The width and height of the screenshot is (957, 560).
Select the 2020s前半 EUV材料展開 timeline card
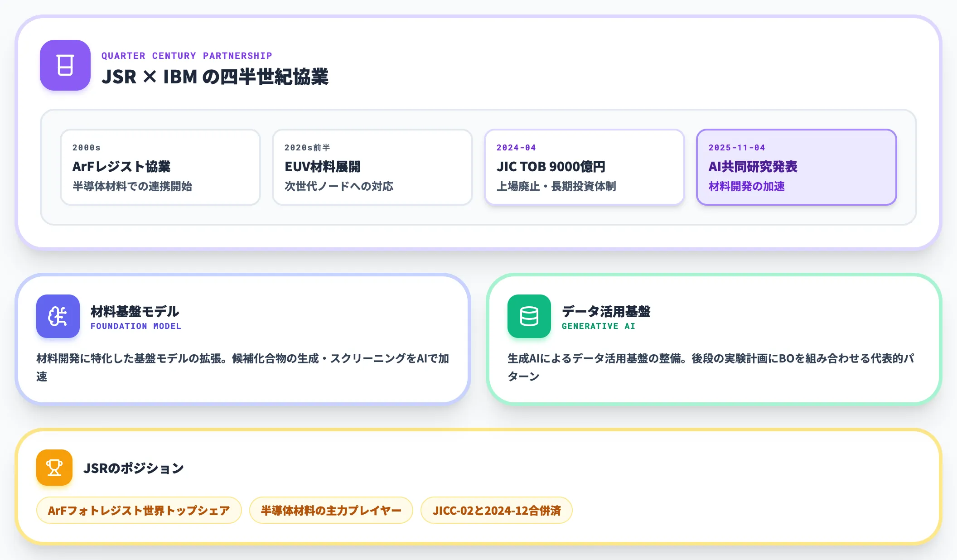(372, 167)
